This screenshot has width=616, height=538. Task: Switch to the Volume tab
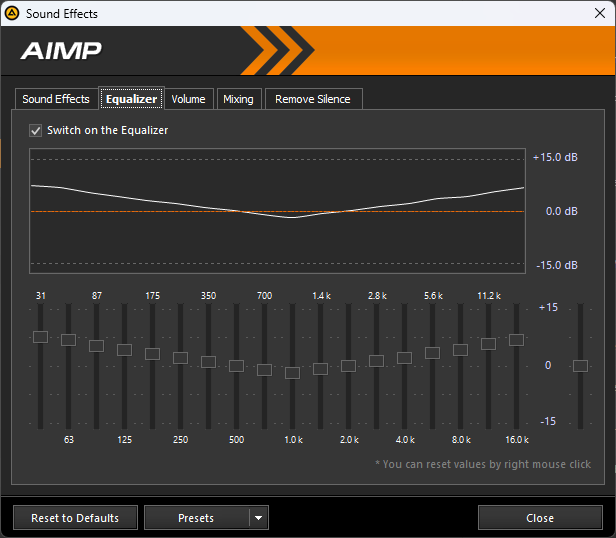click(189, 99)
